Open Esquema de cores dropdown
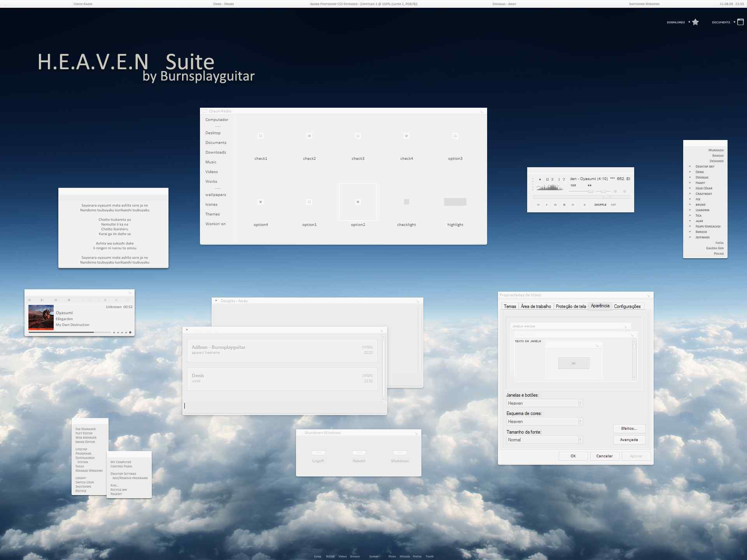747x560 pixels. tap(545, 422)
